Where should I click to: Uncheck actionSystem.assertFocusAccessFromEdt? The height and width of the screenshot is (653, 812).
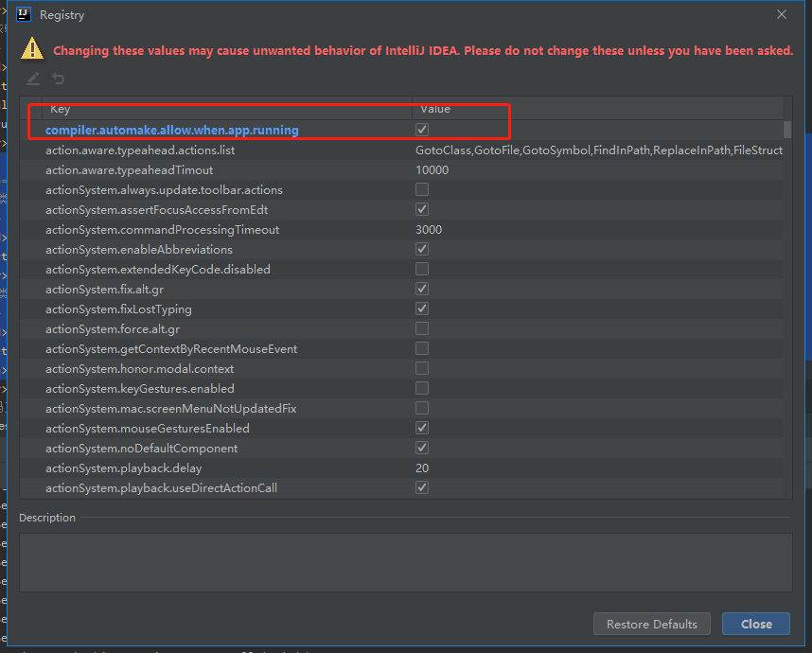pos(421,209)
